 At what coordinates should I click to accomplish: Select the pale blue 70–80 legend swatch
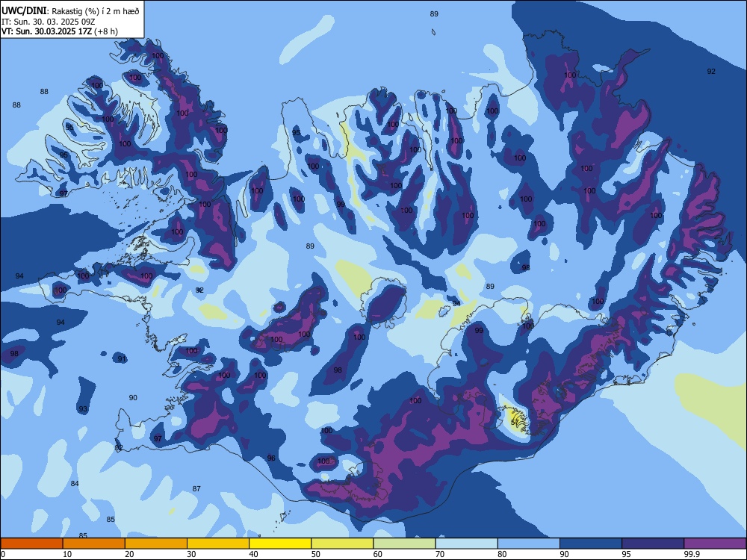pos(466,544)
